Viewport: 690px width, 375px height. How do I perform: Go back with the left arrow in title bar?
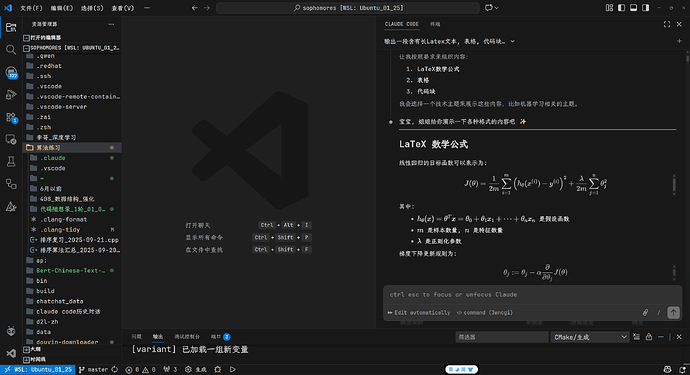click(195, 8)
